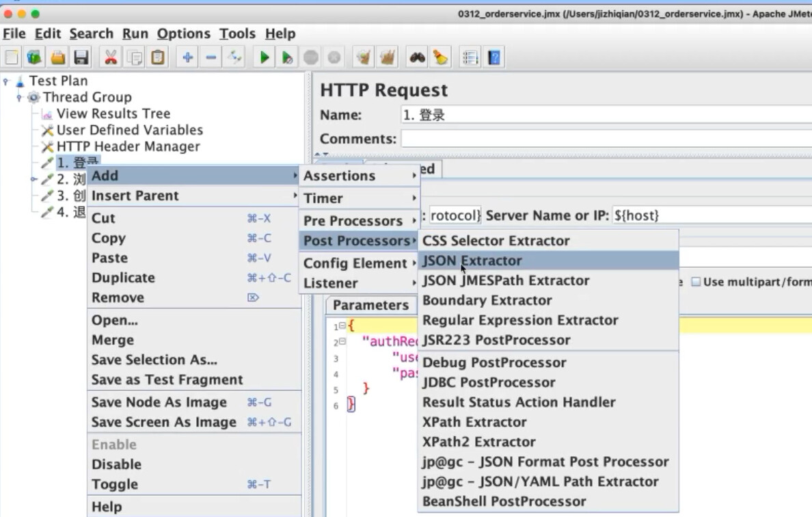812x517 pixels.
Task: Toggle the Use multipart/form checkbox
Action: tap(696, 282)
